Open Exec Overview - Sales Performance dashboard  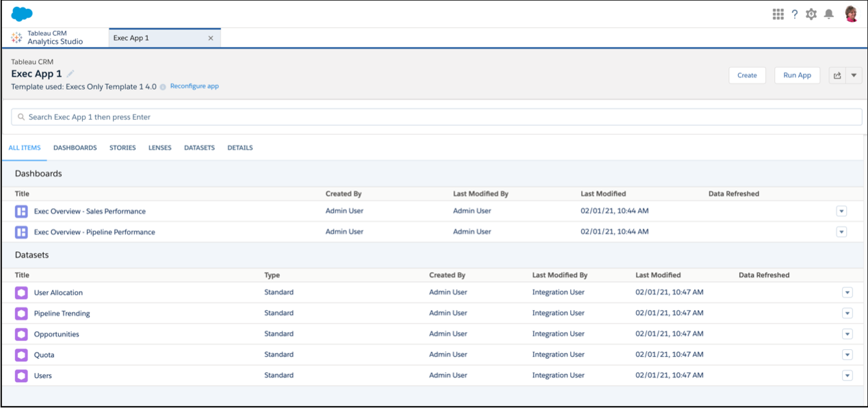click(x=90, y=212)
